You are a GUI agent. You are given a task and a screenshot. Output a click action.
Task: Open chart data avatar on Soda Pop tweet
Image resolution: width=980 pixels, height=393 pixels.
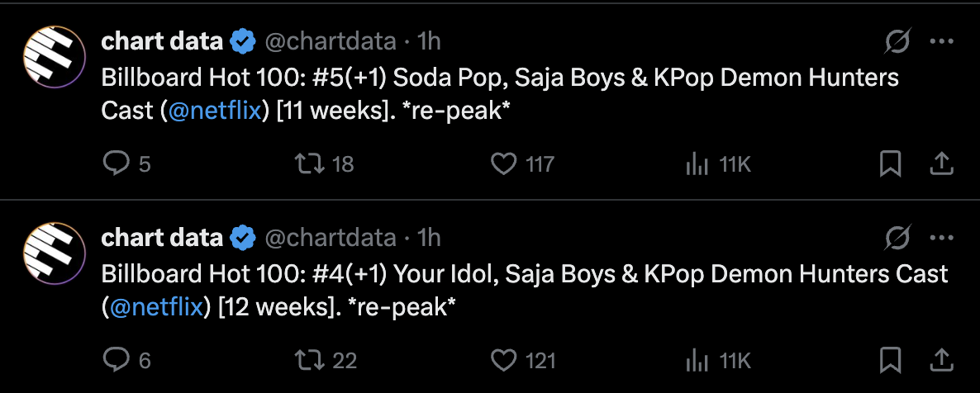(54, 57)
